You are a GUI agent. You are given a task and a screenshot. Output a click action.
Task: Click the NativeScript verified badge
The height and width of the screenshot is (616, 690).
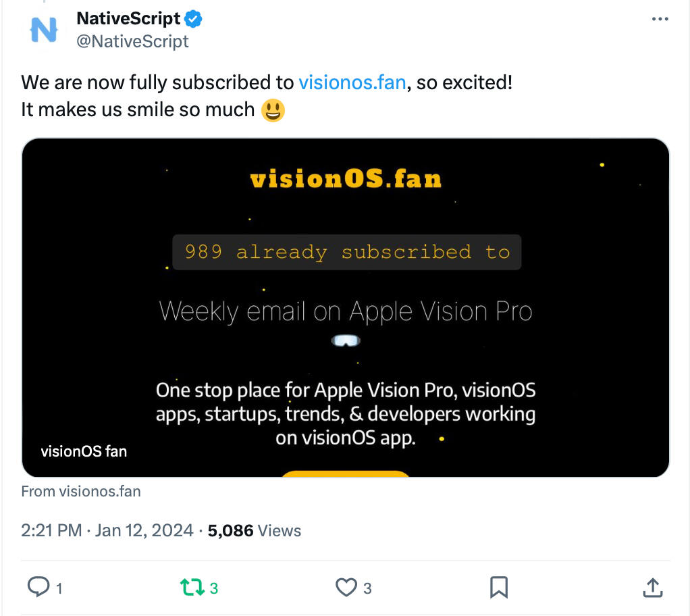192,18
